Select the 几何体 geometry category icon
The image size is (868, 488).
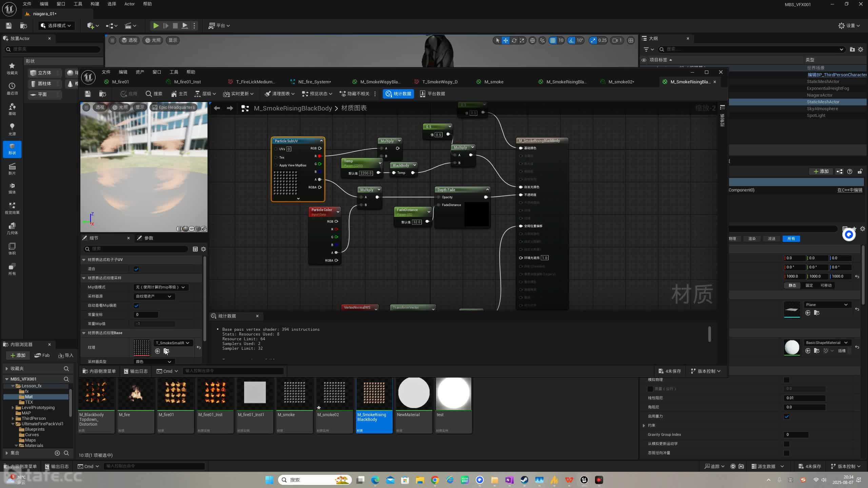(12, 228)
